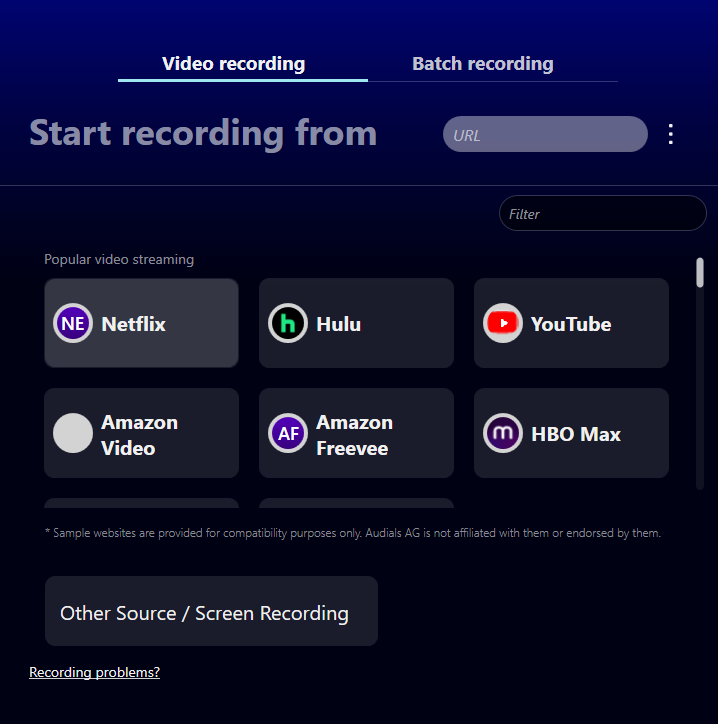This screenshot has height=724, width=718.
Task: Select the YouTube tile label
Action: click(x=571, y=324)
